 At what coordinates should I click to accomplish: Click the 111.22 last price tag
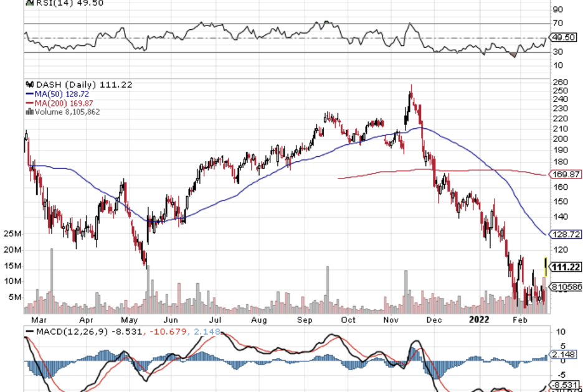click(566, 267)
